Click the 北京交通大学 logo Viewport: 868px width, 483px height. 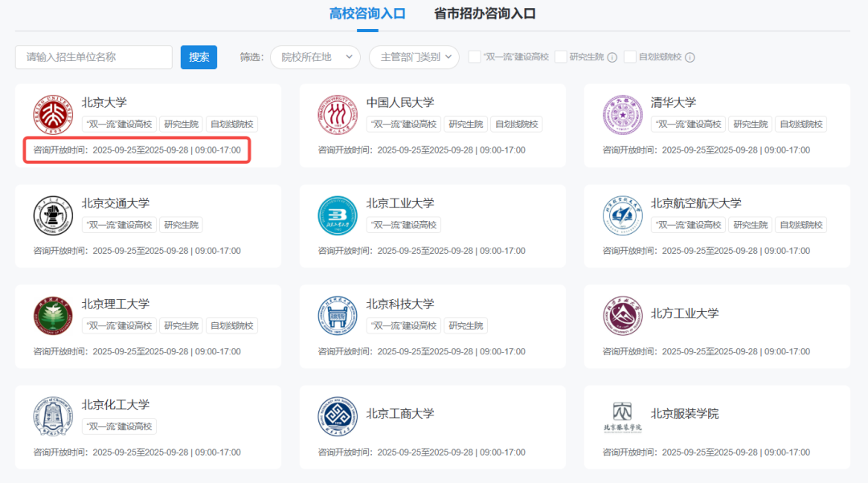click(x=53, y=215)
